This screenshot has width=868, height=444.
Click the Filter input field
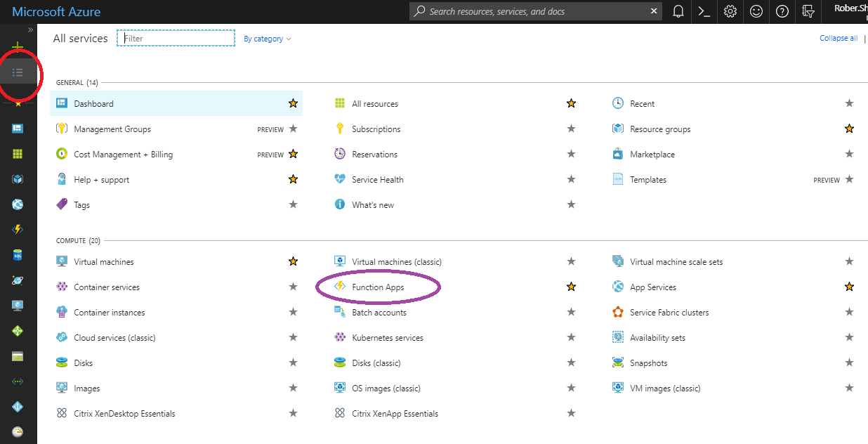coord(176,38)
